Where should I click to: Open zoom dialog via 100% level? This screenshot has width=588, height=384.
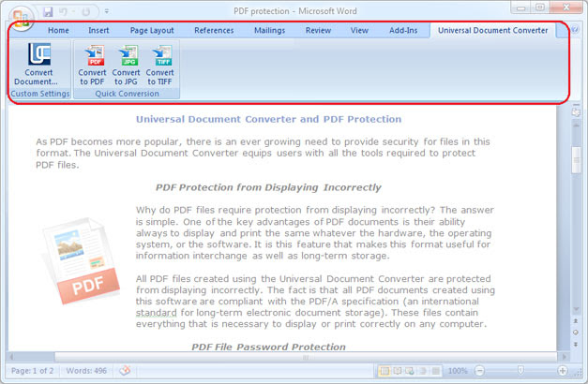click(458, 371)
